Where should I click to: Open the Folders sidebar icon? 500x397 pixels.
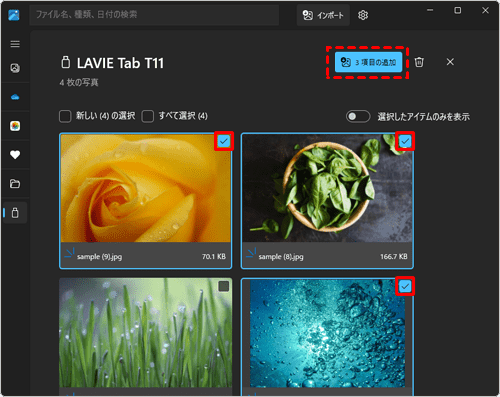click(x=15, y=184)
